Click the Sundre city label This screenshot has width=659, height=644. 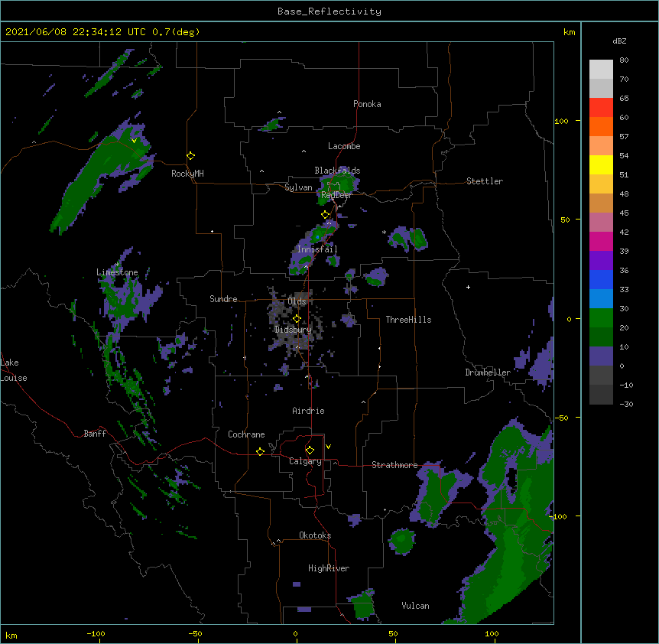click(223, 299)
